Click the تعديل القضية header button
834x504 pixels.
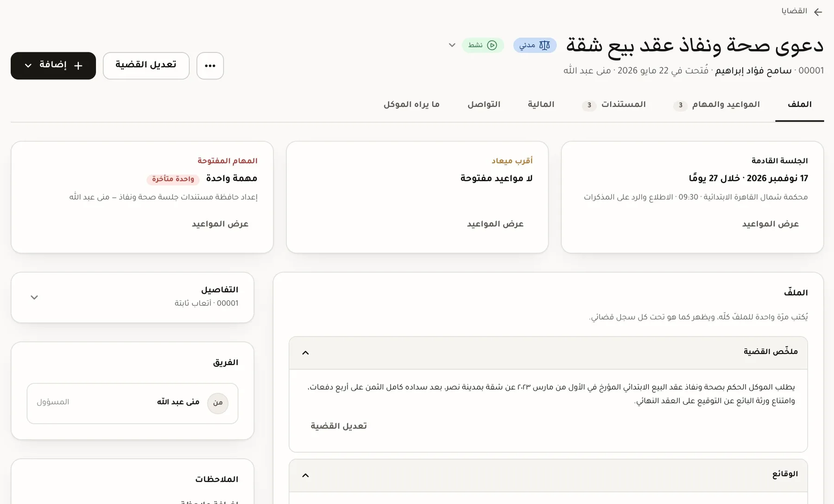tap(146, 66)
